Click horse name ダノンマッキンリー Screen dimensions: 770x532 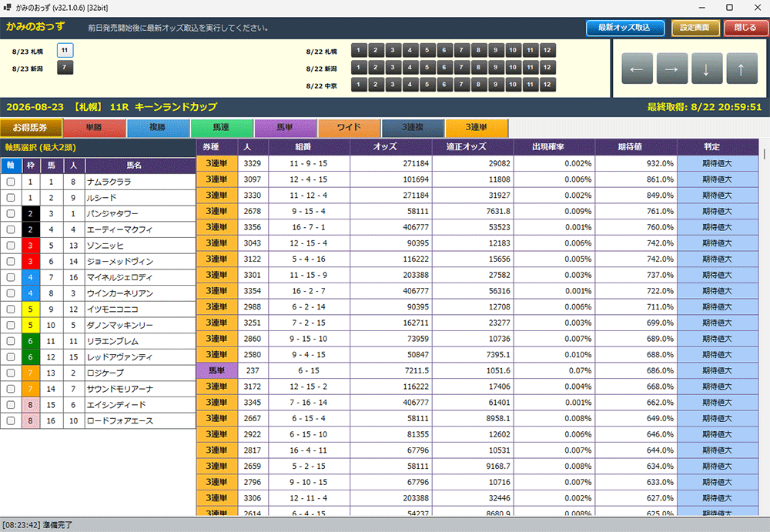coord(120,326)
